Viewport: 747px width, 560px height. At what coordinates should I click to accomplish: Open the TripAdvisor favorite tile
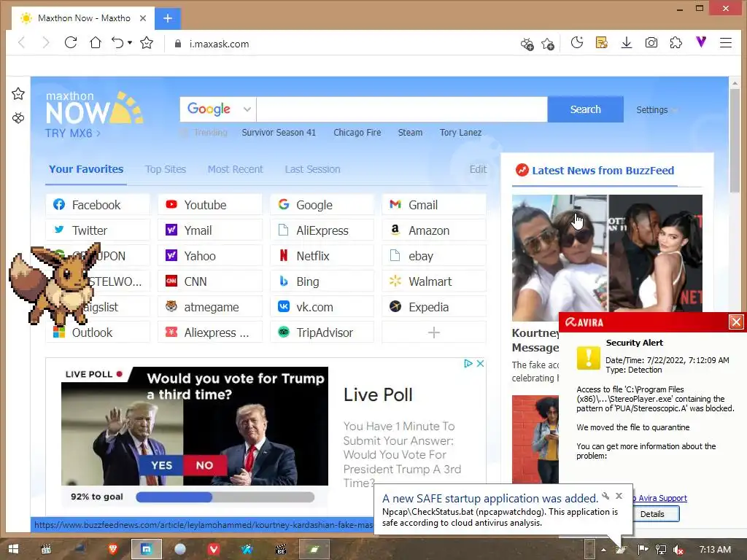(x=322, y=332)
